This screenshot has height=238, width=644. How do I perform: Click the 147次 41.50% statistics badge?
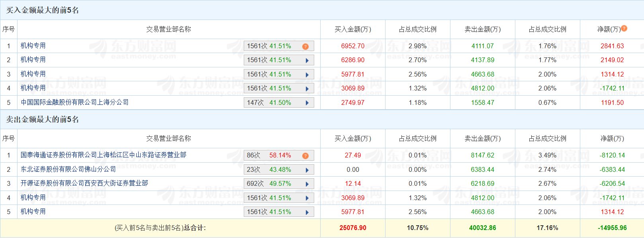[x=269, y=103]
